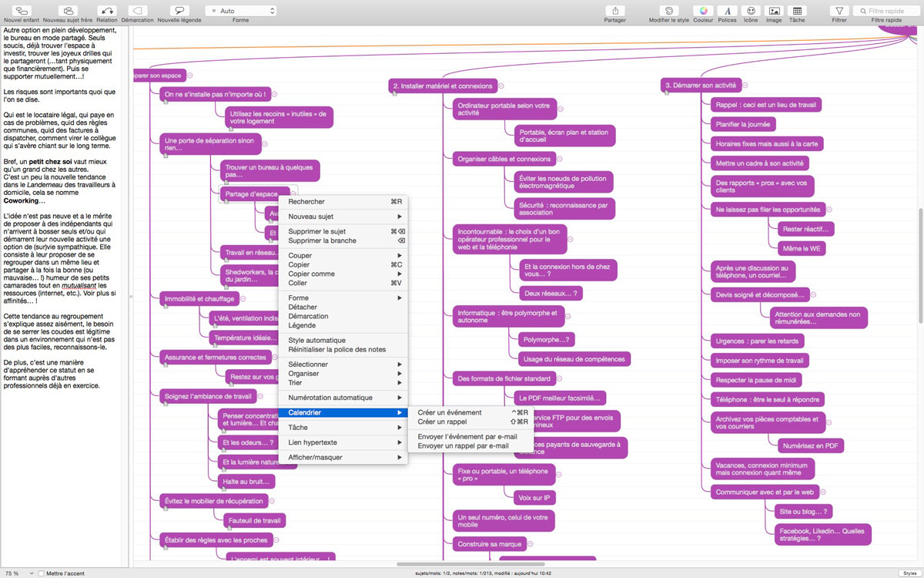Viewport: 924px width, 578px height.
Task: Add a new sibling topic (Nouveau sujet frère)
Action: coord(69,11)
